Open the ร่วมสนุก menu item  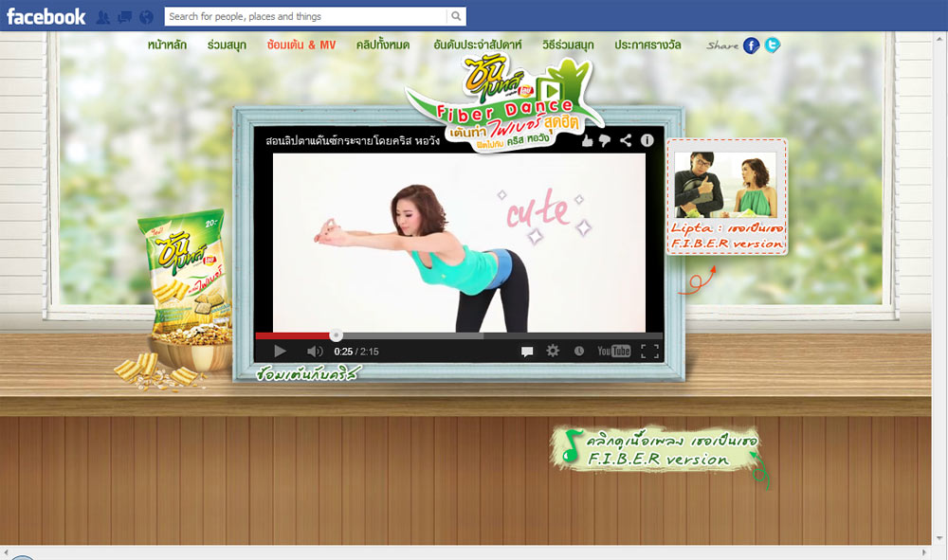227,45
